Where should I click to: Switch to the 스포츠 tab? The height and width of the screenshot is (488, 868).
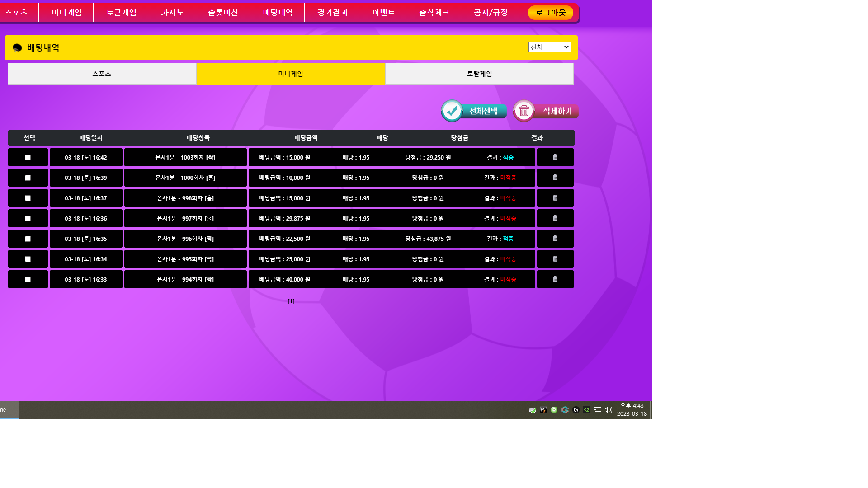point(102,74)
